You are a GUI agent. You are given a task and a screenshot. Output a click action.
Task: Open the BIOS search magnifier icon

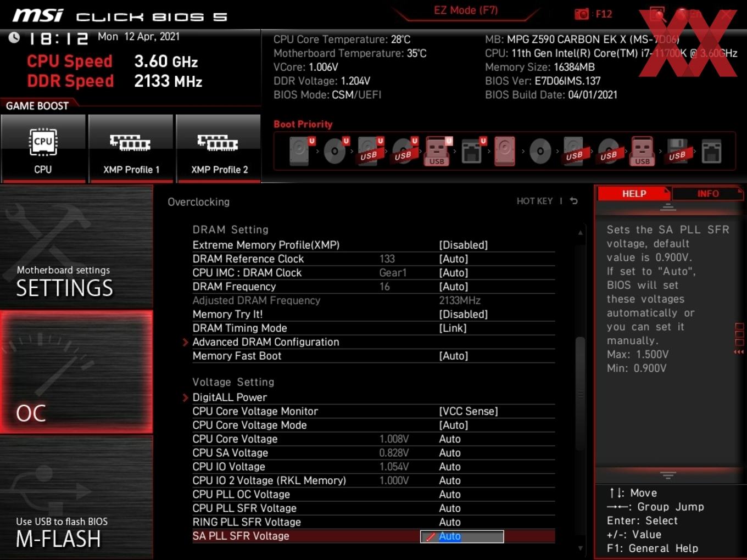(657, 14)
